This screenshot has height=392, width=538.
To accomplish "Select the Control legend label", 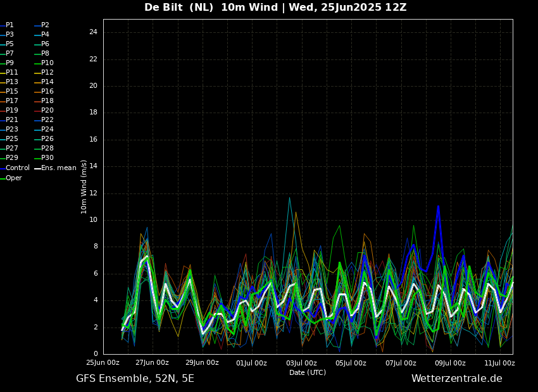I will (x=18, y=168).
